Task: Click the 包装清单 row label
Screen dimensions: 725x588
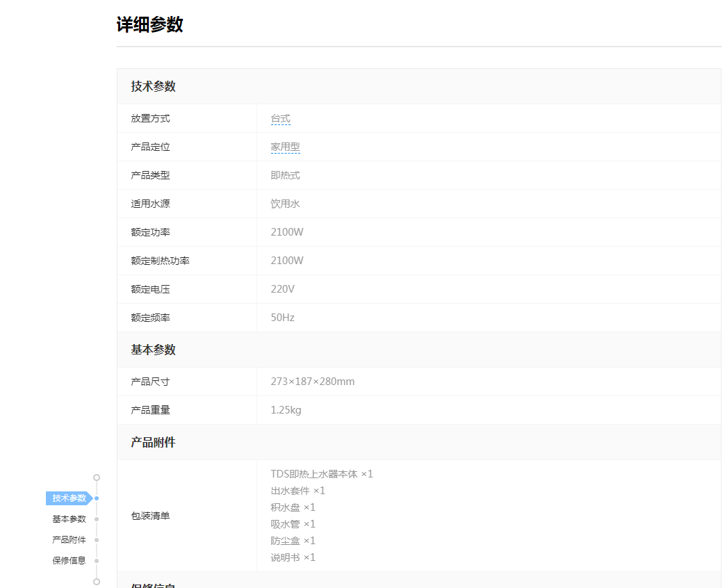Action: (150, 516)
